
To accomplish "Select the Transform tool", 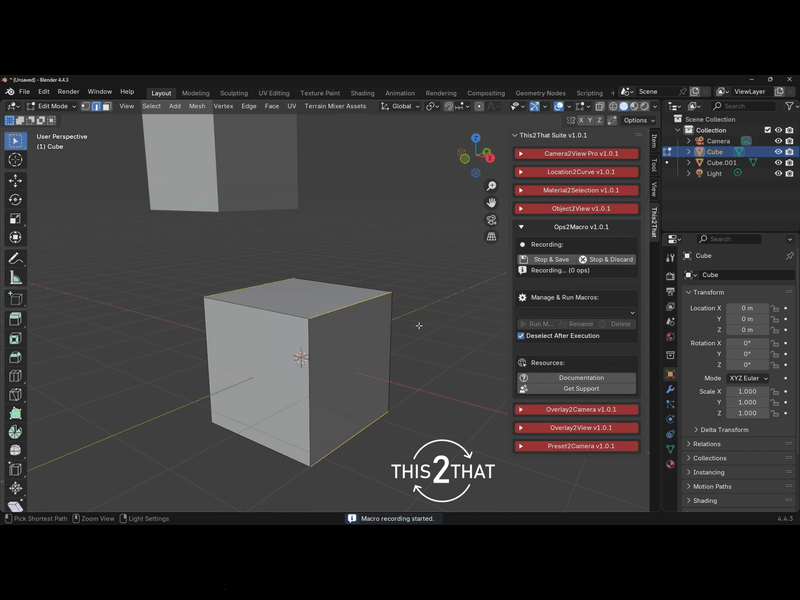I will [x=15, y=237].
